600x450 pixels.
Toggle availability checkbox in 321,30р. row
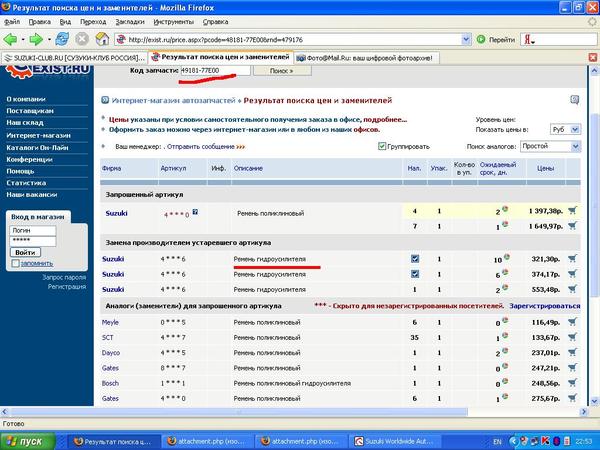tap(415, 259)
